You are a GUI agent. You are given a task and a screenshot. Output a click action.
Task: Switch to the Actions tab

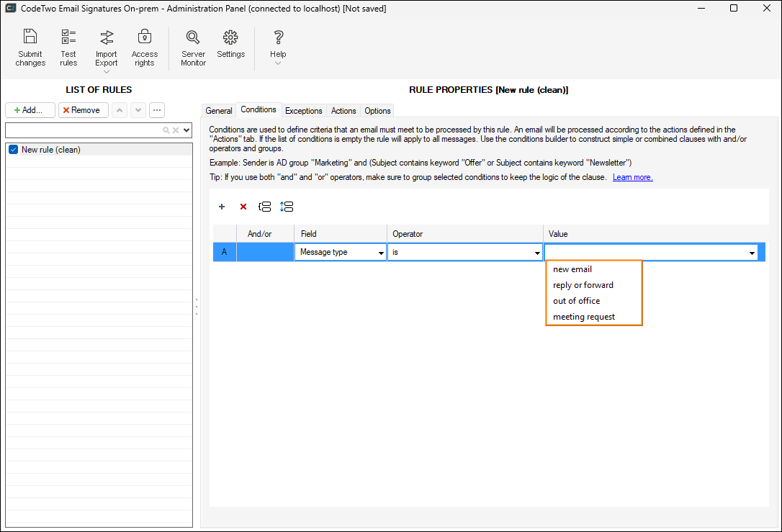[x=343, y=111]
